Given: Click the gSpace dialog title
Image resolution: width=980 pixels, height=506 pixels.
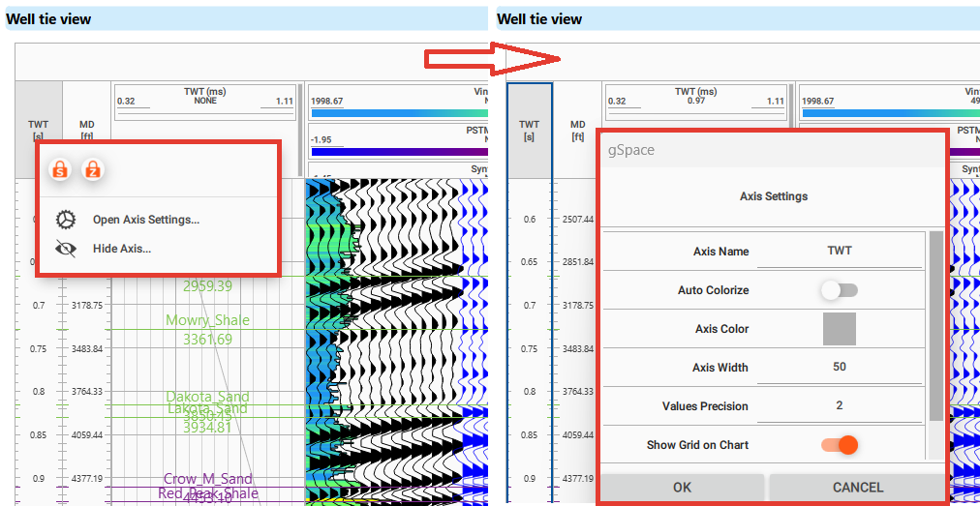Looking at the screenshot, I should coord(631,151).
